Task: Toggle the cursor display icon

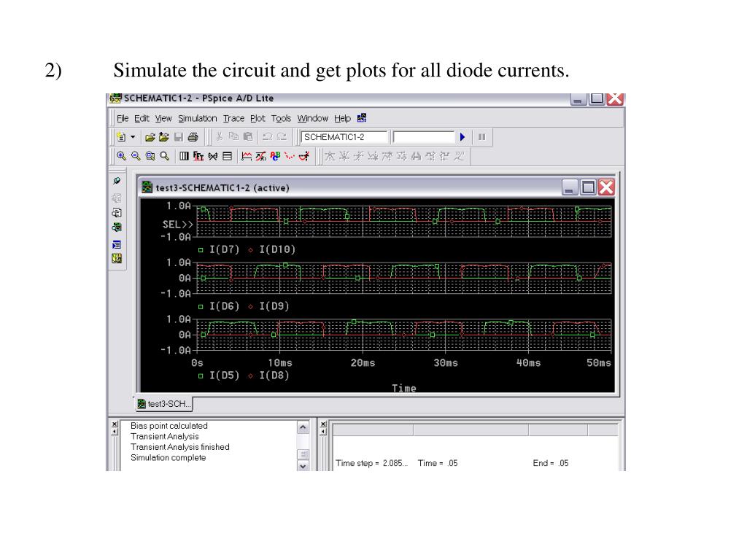Action: coord(304,156)
